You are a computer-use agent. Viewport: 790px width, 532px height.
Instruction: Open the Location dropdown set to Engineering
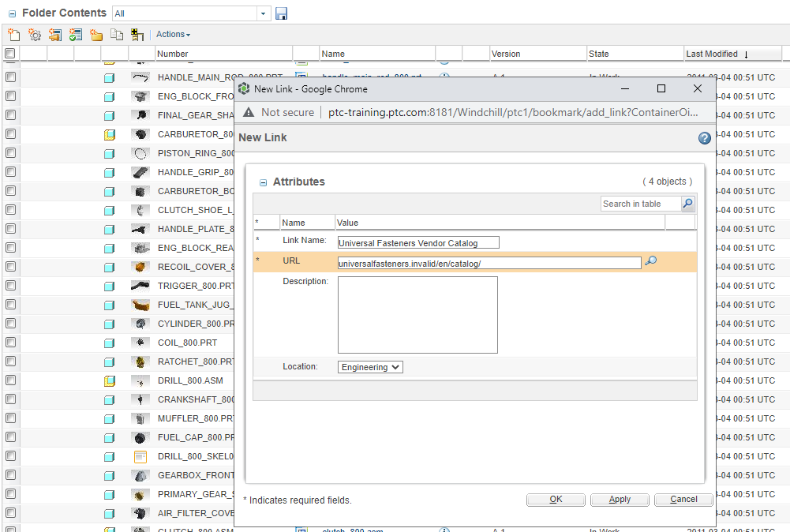[370, 367]
